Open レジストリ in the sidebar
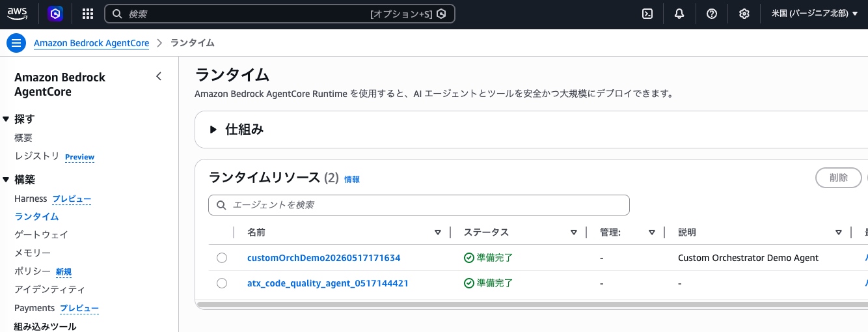The image size is (868, 332). pyautogui.click(x=37, y=156)
